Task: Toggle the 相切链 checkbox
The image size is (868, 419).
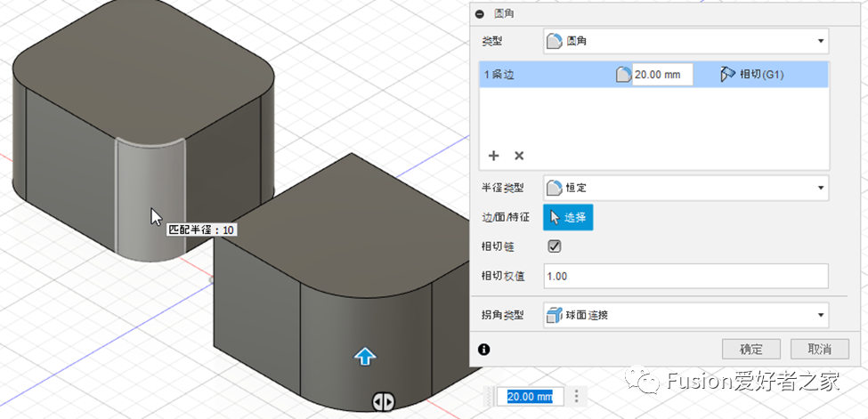Action: [554, 246]
